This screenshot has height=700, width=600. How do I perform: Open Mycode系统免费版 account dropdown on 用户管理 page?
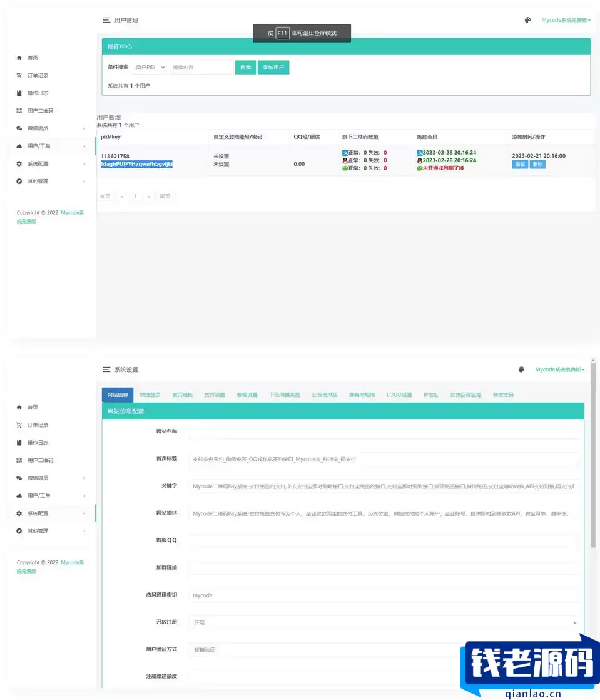tap(566, 20)
